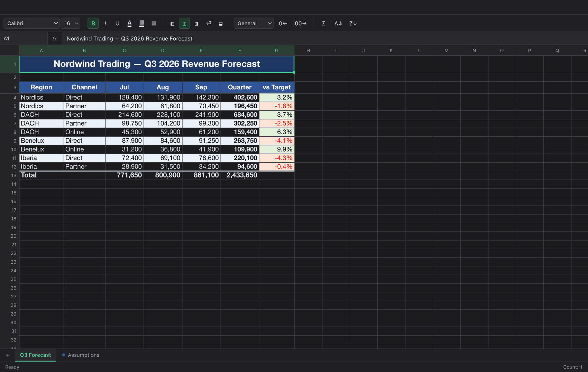Image resolution: width=588 pixels, height=372 pixels.
Task: Select the -0.4% vs Target cell
Action: (x=277, y=167)
